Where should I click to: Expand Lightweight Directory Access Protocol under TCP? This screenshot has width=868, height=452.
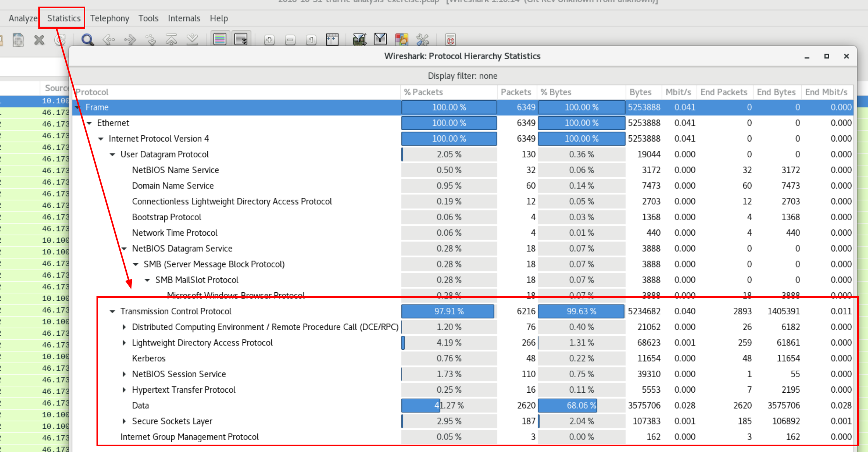pos(124,343)
